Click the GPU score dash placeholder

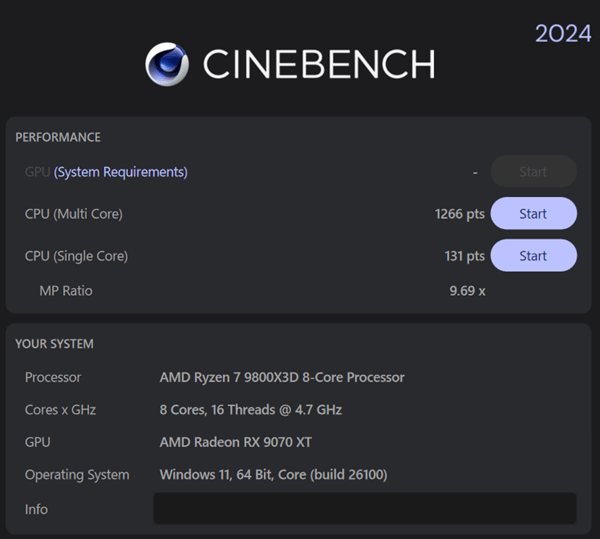475,173
